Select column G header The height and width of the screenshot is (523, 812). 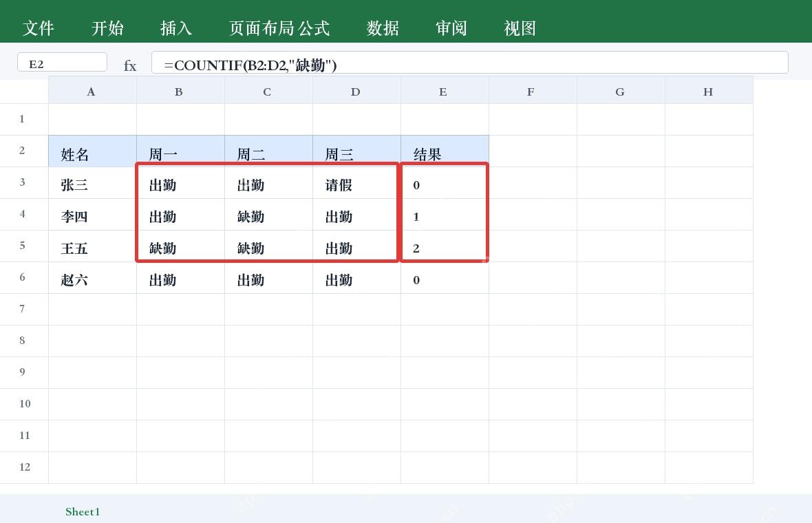coord(621,91)
